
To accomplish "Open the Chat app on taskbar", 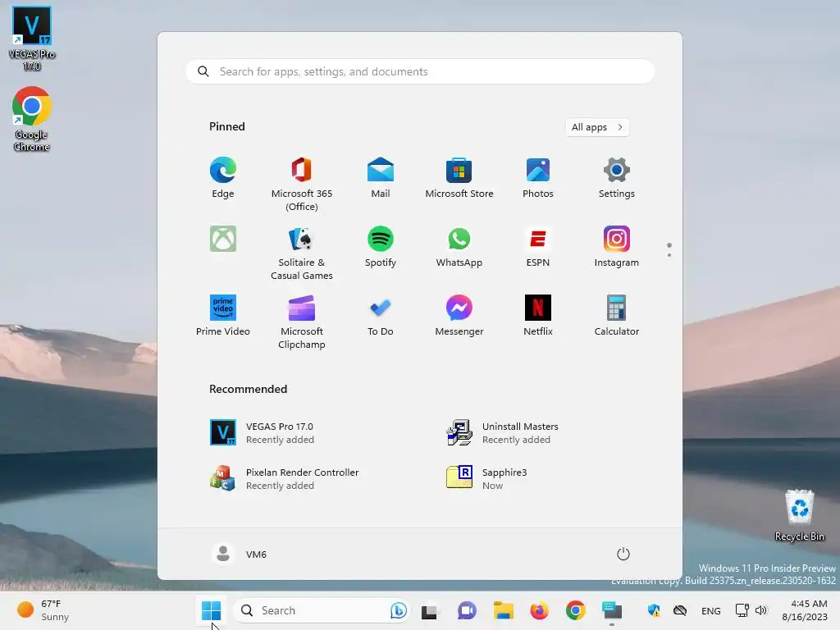I will 467,610.
